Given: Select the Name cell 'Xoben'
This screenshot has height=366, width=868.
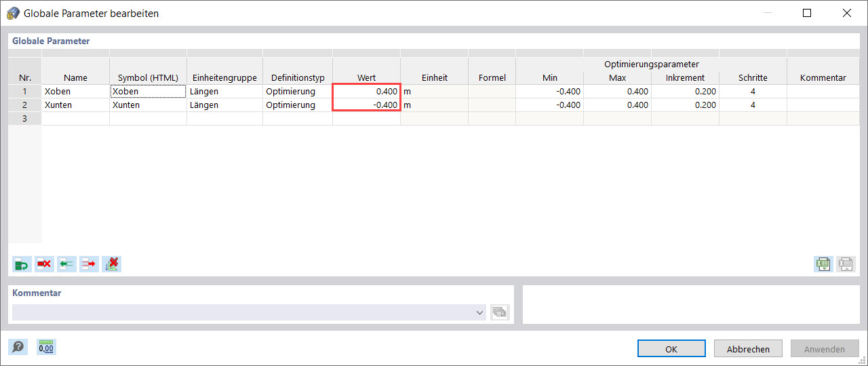Looking at the screenshot, I should click(x=75, y=91).
